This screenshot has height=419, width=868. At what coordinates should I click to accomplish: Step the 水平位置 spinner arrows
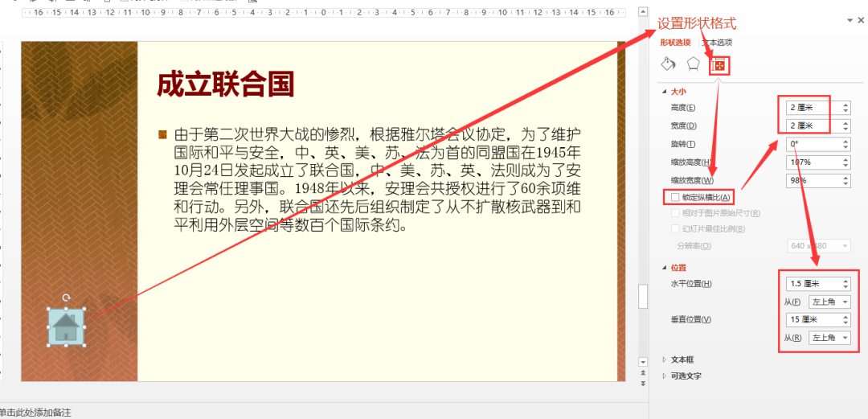click(845, 284)
